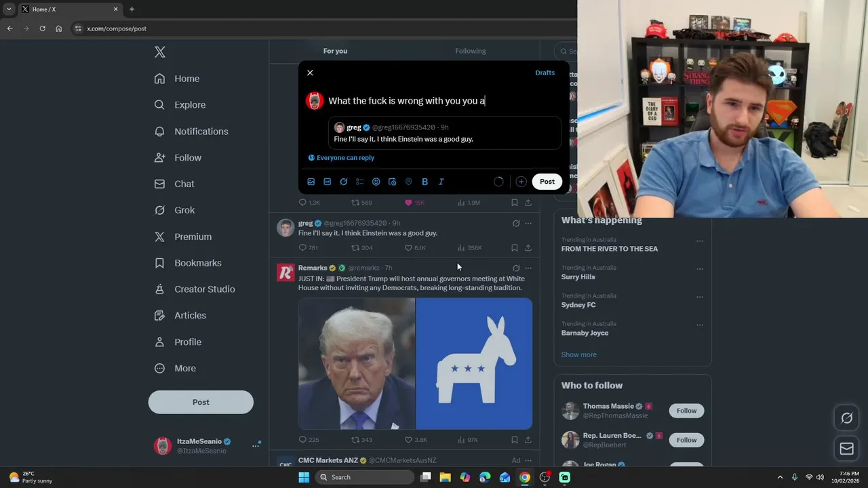This screenshot has width=868, height=488.
Task: Open the Surry Hills trend
Action: pos(578,277)
